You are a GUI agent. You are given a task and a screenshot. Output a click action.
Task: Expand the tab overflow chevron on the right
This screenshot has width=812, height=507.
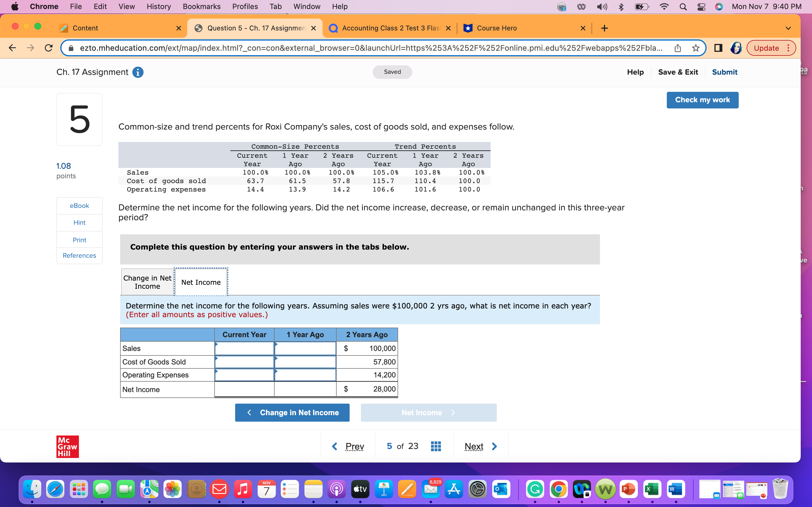[x=788, y=28]
